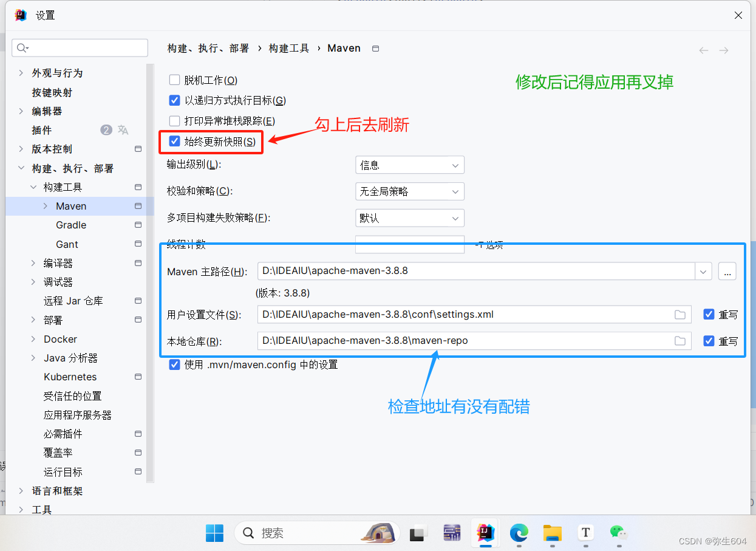Viewport: 756px width, 551px height.
Task: Click the project-level icon beside Gant
Action: 138,244
